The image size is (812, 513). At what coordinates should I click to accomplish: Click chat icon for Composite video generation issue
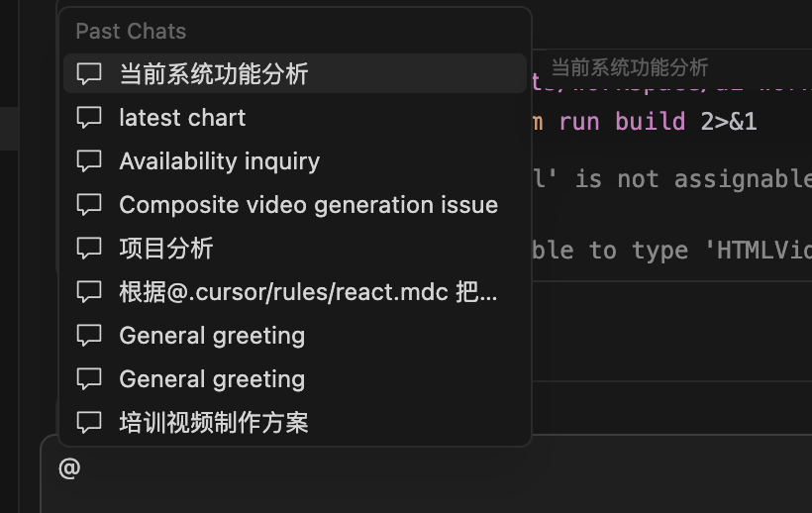click(89, 205)
